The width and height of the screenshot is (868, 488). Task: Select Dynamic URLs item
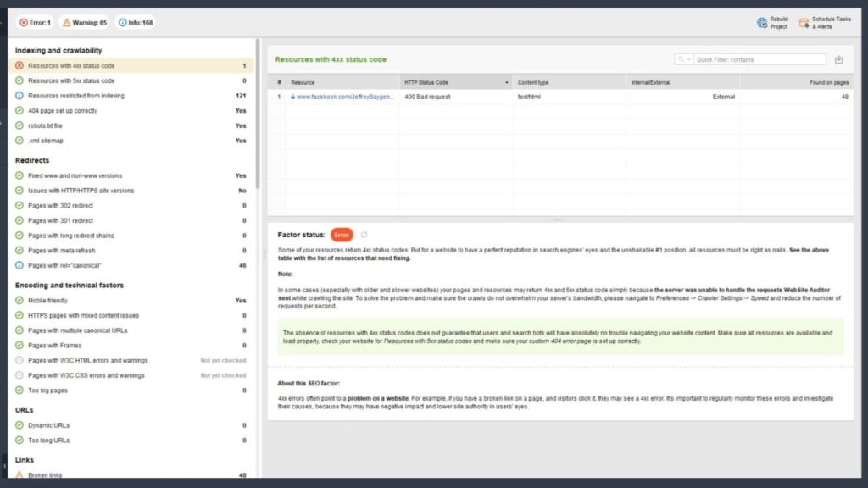pyautogui.click(x=131, y=425)
